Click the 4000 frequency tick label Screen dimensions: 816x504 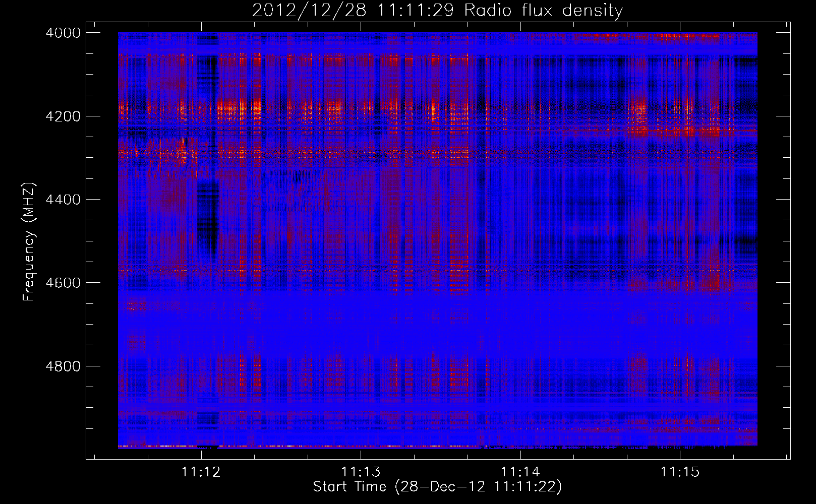pyautogui.click(x=63, y=33)
